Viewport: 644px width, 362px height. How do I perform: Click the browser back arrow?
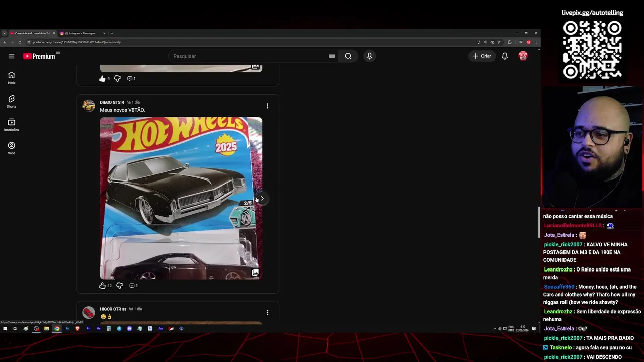5,42
